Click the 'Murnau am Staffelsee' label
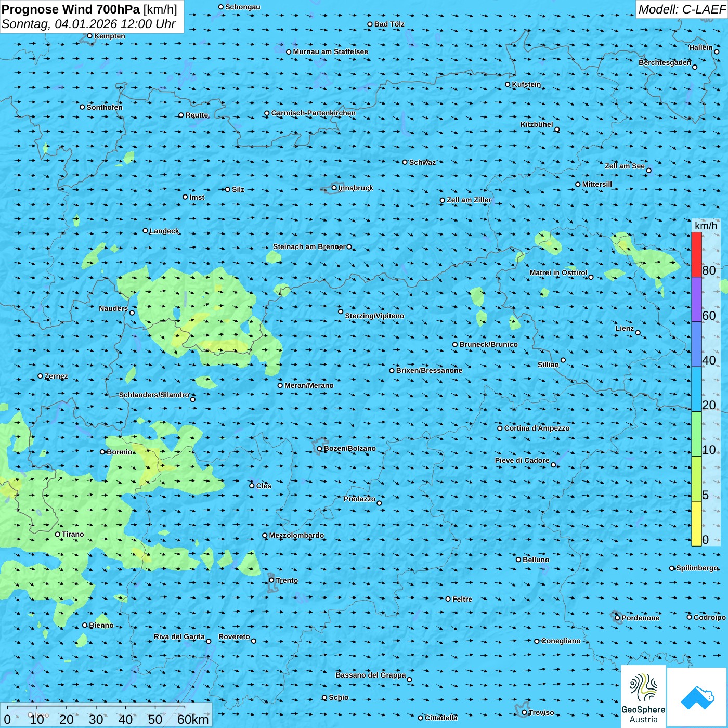The image size is (728, 728). 330,51
